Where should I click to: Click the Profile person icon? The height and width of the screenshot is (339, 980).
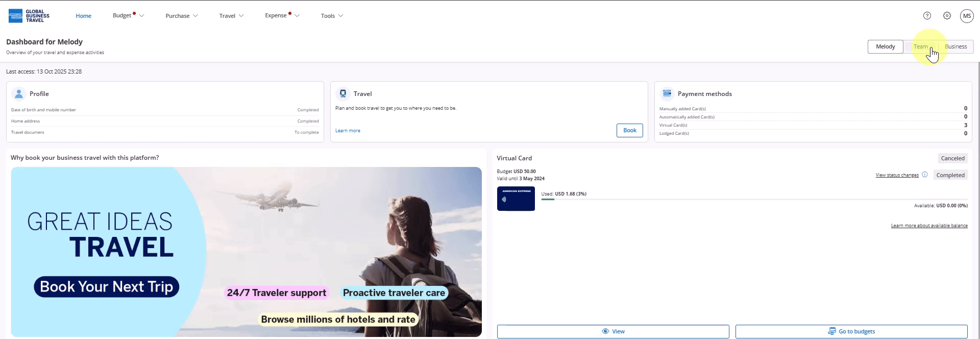click(19, 94)
